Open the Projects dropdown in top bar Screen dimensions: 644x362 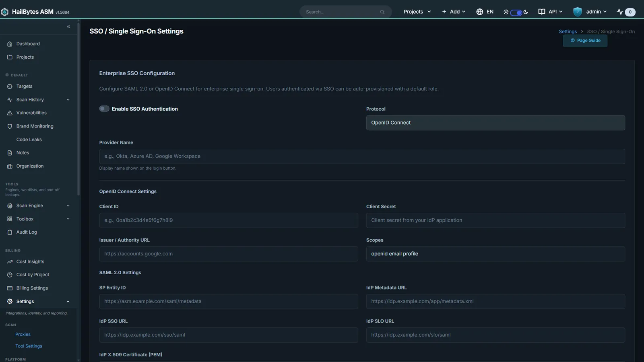tap(417, 12)
